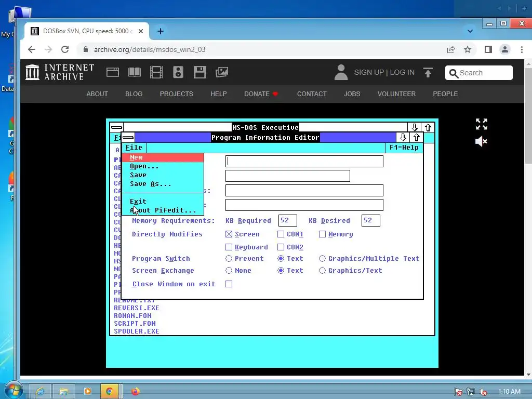
Task: Toggle emulator fullscreen mode icon
Action: pyautogui.click(x=482, y=124)
